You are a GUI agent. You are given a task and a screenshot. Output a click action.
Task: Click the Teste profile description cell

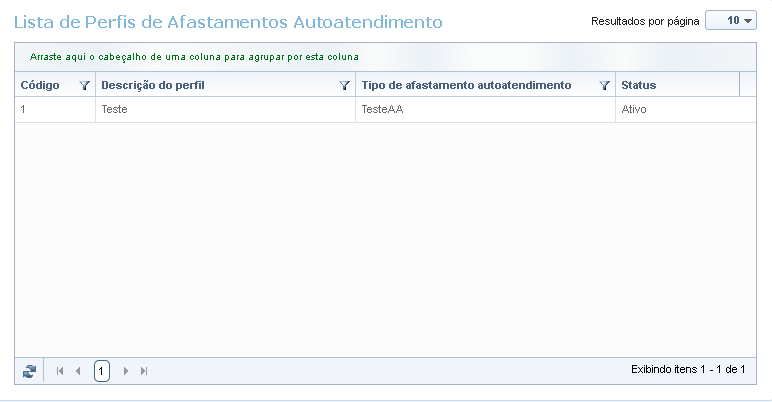(x=224, y=110)
